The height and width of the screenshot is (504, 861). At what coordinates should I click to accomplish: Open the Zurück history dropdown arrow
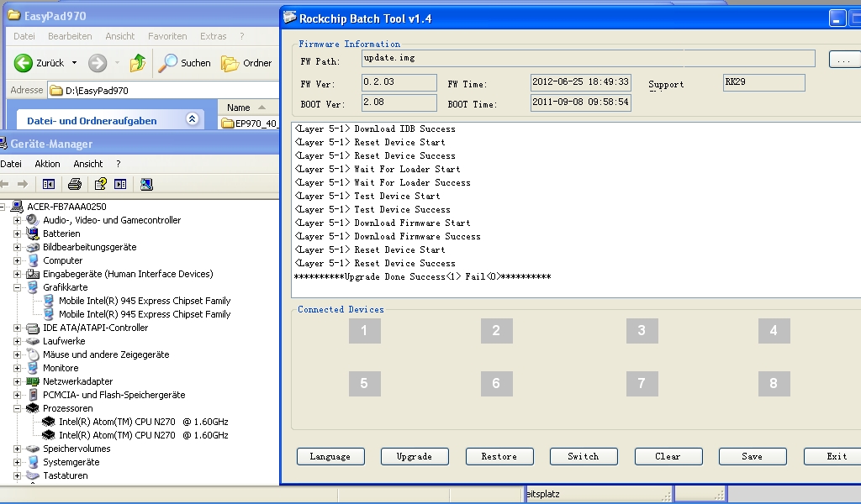pos(74,63)
